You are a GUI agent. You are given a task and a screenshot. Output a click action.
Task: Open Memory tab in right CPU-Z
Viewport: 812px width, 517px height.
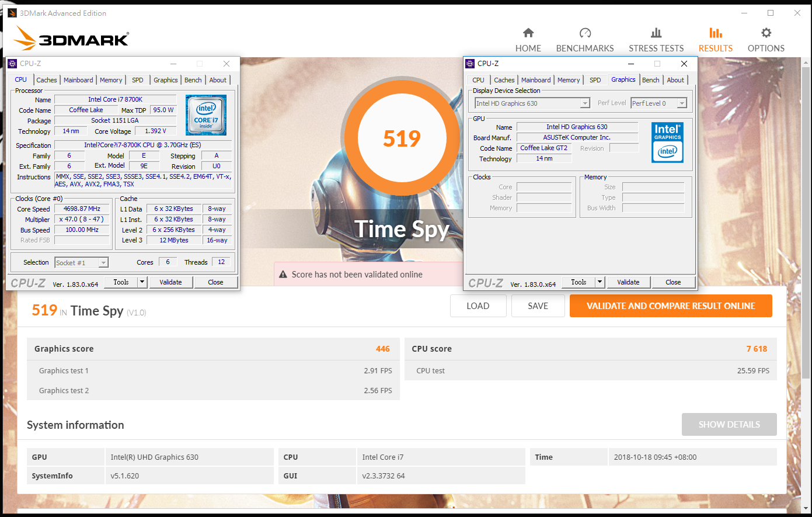(569, 80)
